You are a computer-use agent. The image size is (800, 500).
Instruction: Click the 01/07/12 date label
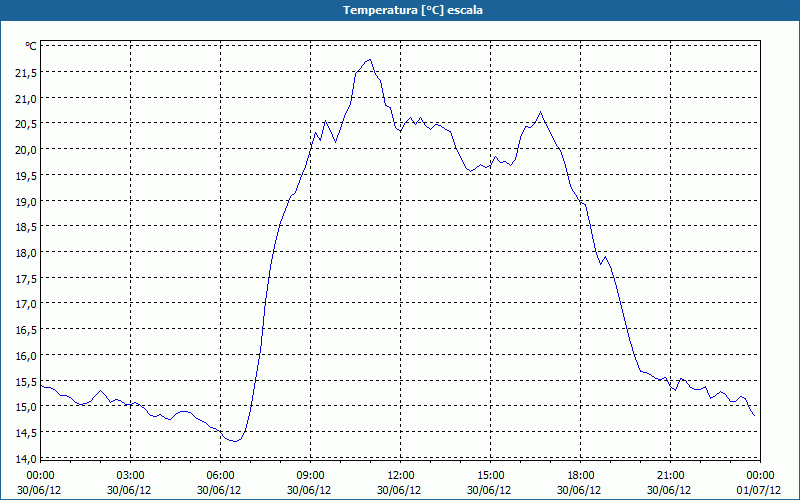(759, 490)
